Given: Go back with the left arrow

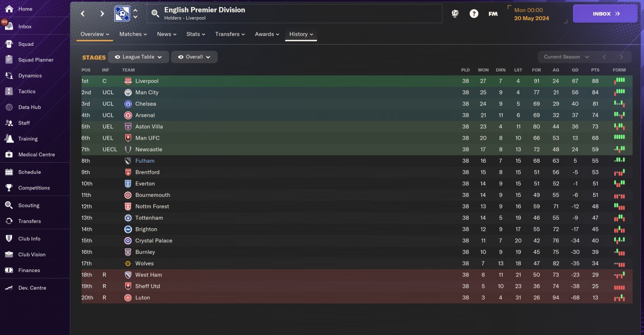Looking at the screenshot, I should 83,14.
